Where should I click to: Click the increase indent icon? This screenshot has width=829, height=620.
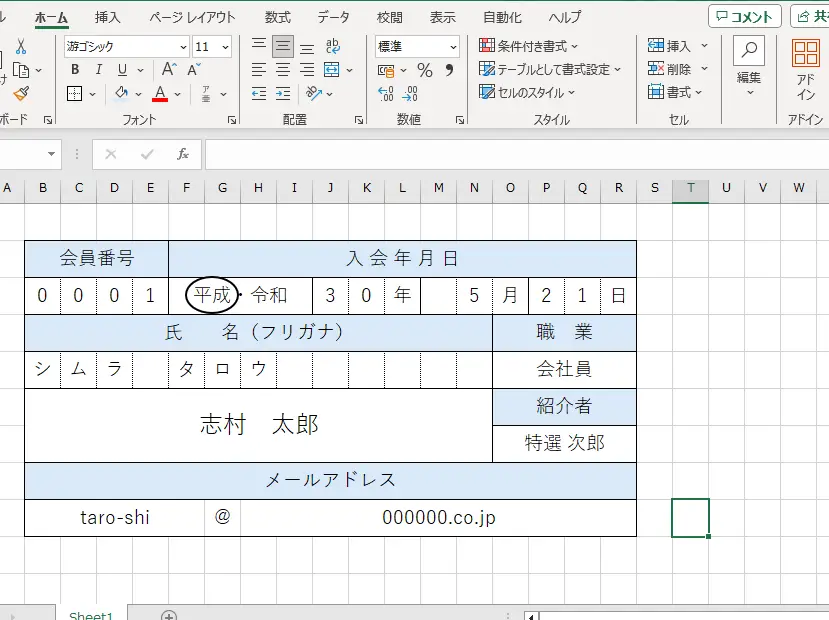tap(283, 93)
